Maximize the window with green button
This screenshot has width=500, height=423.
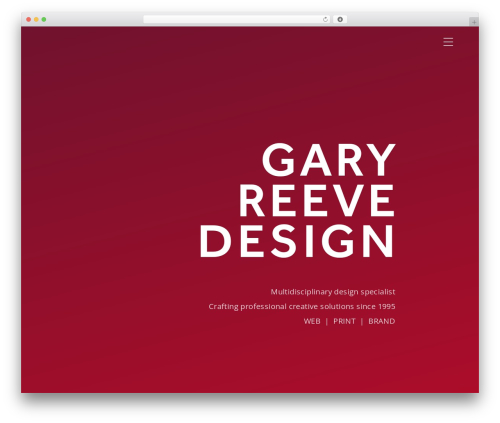tap(44, 20)
